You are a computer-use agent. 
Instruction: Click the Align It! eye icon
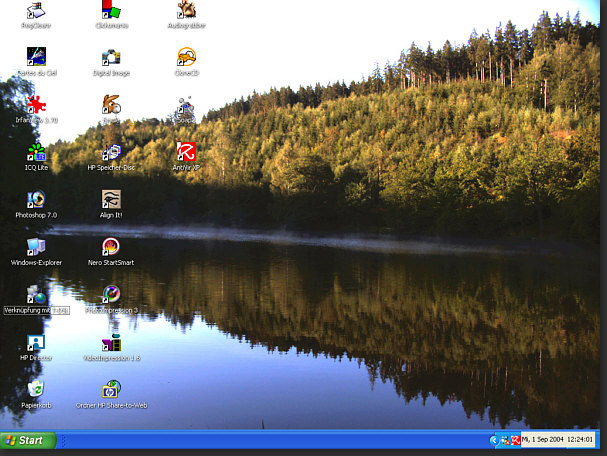111,199
